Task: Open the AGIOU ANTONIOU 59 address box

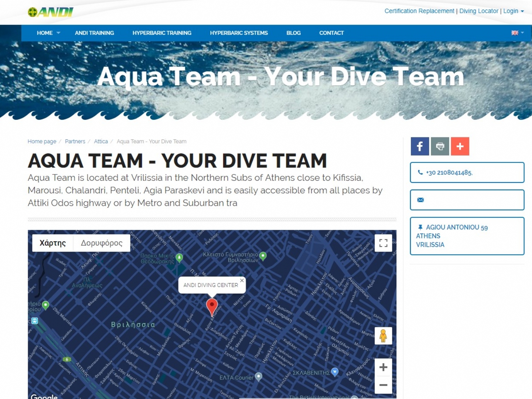Action: coord(467,236)
